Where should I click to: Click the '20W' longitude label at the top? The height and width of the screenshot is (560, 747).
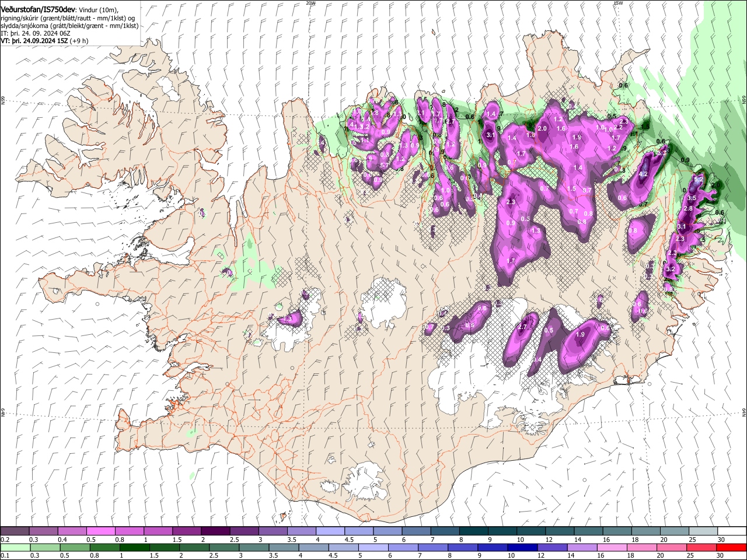310,3
